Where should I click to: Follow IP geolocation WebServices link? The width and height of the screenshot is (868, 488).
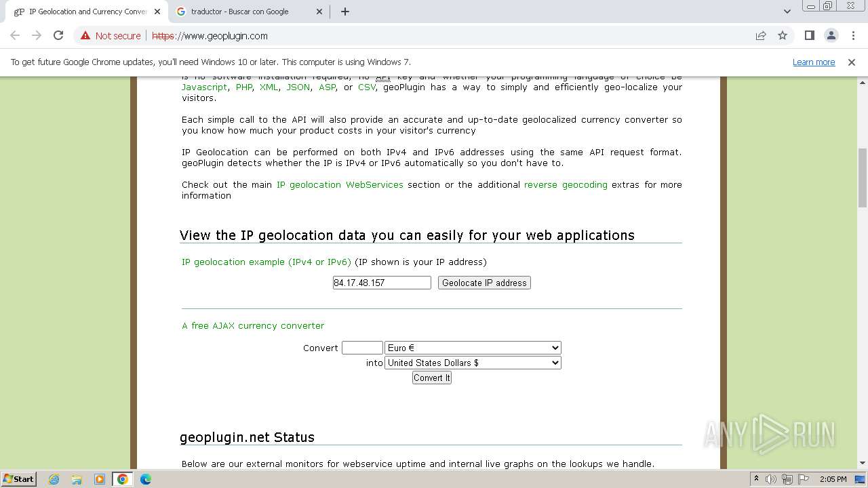click(340, 185)
